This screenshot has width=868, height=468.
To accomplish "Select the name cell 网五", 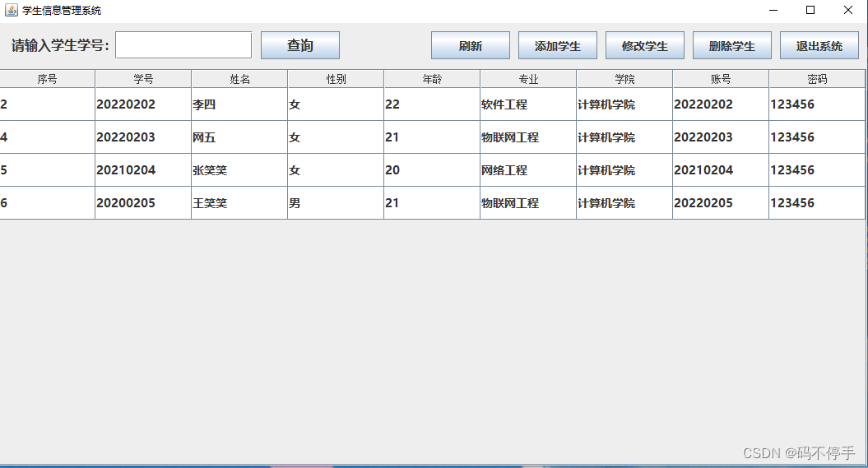I will (x=239, y=137).
